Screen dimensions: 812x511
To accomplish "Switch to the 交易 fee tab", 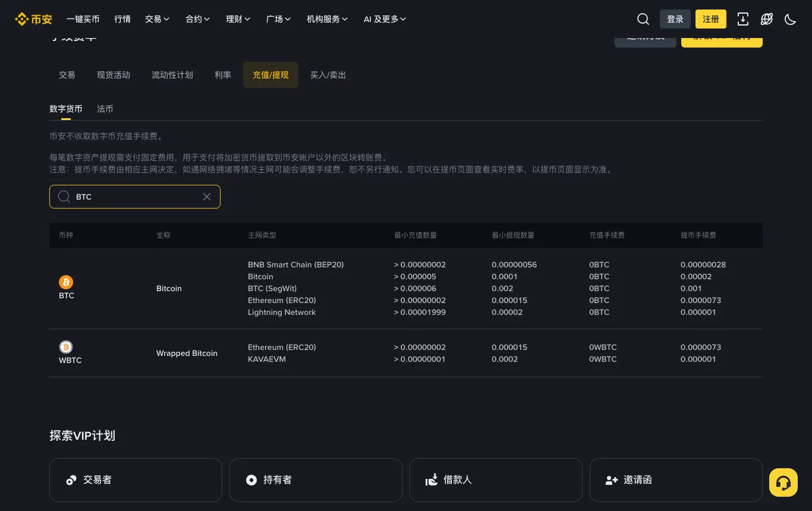I will 67,75.
